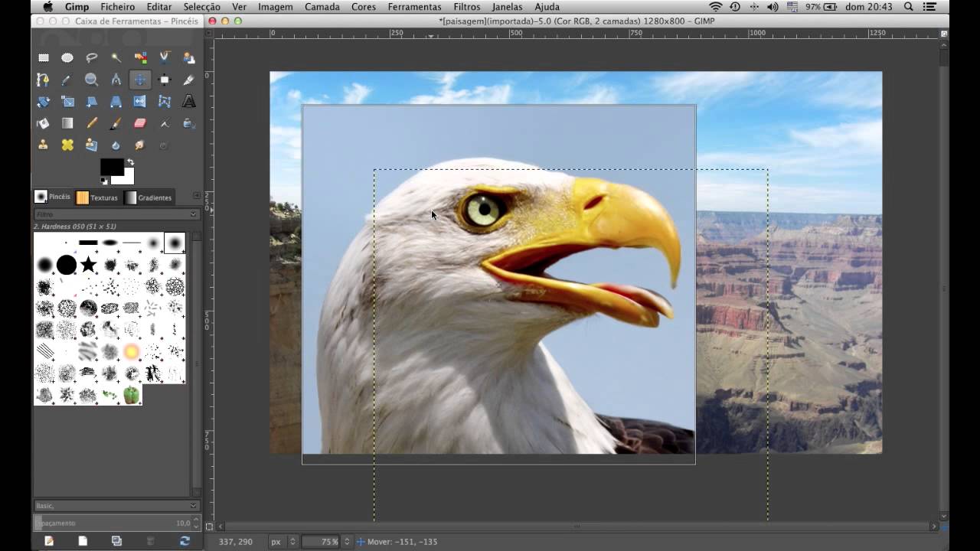
Task: Select the Crop knife tool
Action: pyautogui.click(x=188, y=80)
